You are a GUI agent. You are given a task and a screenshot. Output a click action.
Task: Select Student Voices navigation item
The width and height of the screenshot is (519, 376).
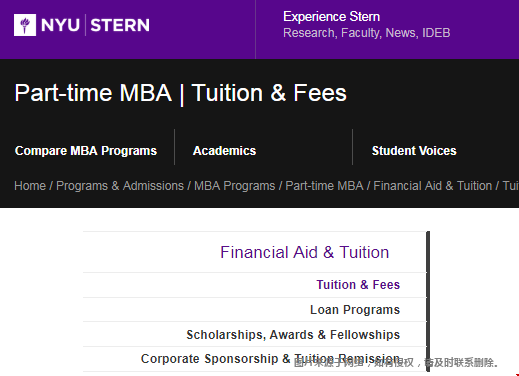click(x=414, y=151)
